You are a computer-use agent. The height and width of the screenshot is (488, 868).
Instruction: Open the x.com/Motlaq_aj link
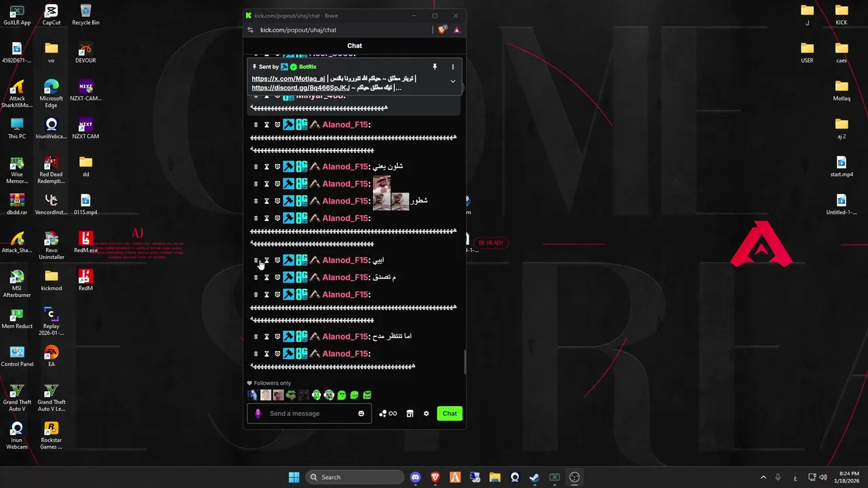(x=288, y=79)
